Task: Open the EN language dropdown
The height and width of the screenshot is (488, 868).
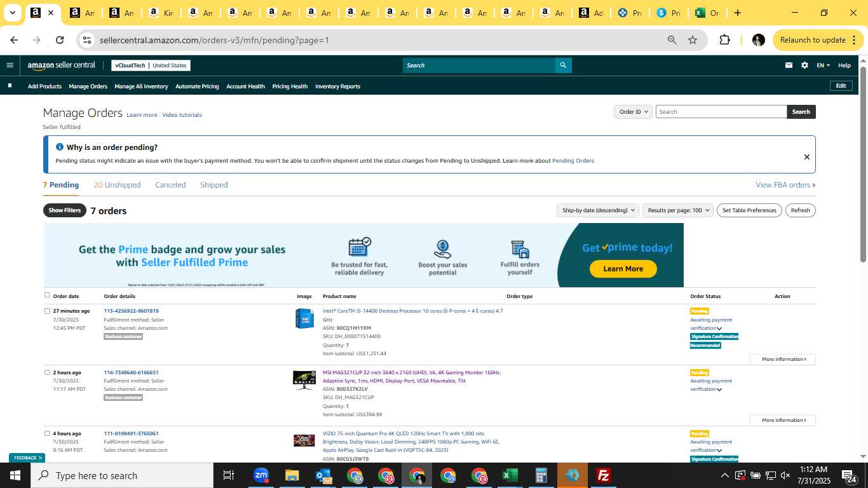Action: click(823, 65)
